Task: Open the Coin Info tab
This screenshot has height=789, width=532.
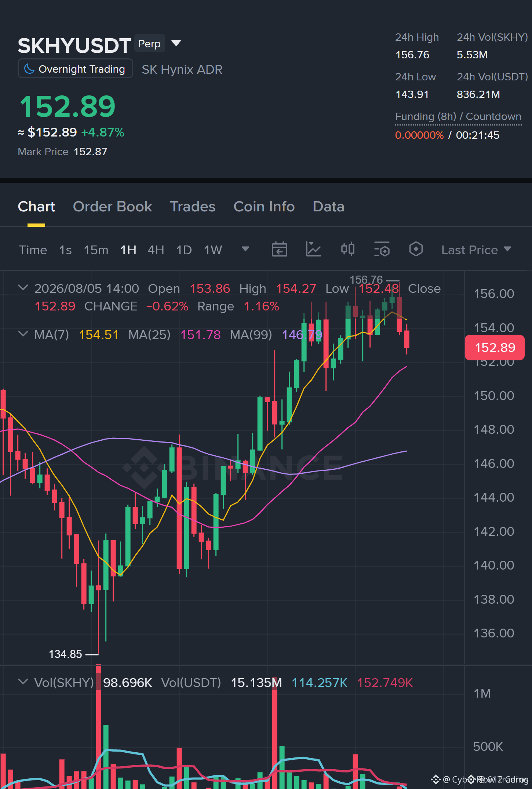Action: [x=264, y=207]
